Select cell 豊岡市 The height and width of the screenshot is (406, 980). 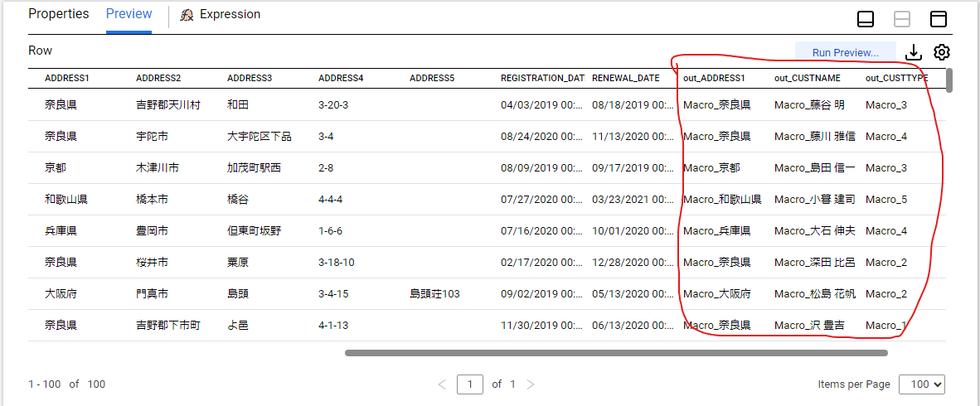pyautogui.click(x=152, y=231)
